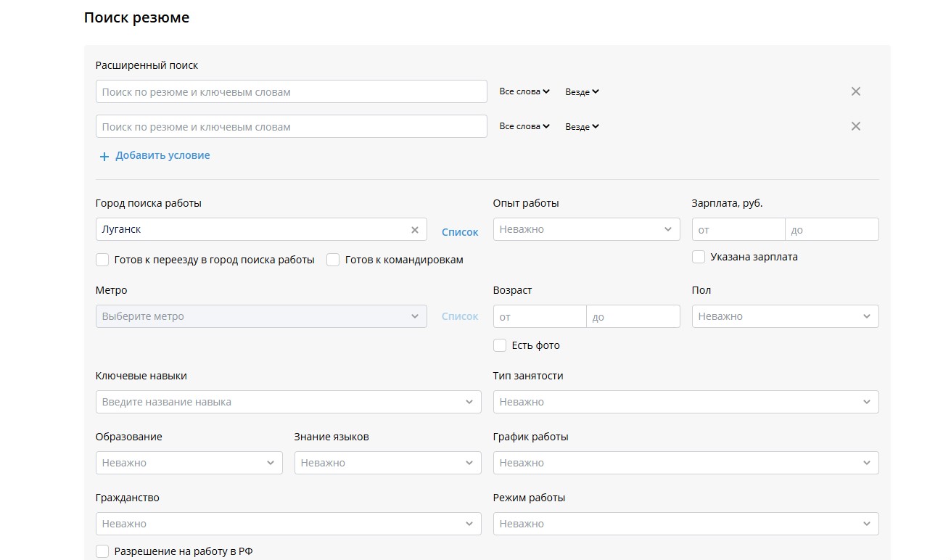
Task: Click the Ключевые навыки input field
Action: tap(279, 402)
